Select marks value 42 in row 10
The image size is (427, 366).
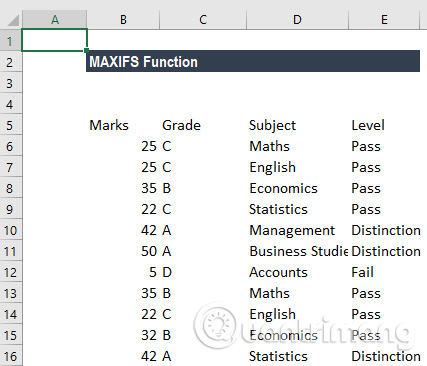[123, 230]
